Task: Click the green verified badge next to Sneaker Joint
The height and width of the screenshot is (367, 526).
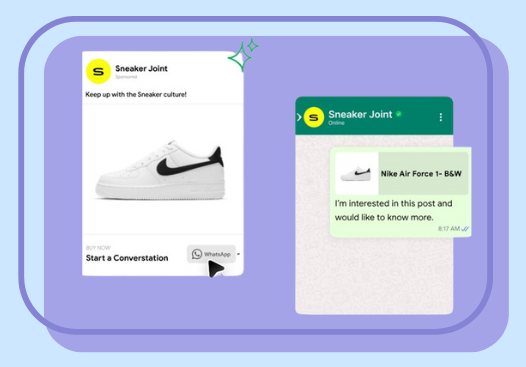Action: 399,114
